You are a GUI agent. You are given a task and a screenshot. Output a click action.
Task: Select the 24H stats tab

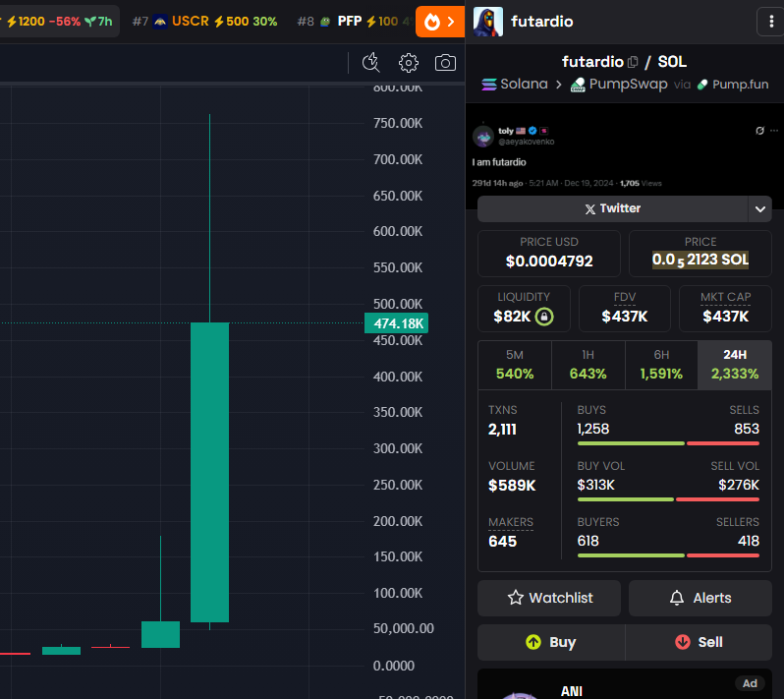pyautogui.click(x=734, y=365)
